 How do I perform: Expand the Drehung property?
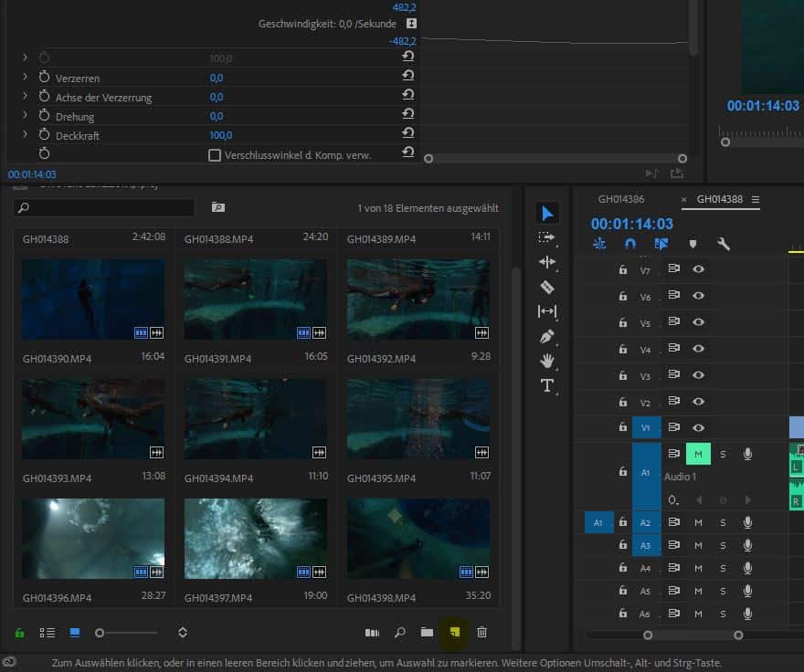25,115
